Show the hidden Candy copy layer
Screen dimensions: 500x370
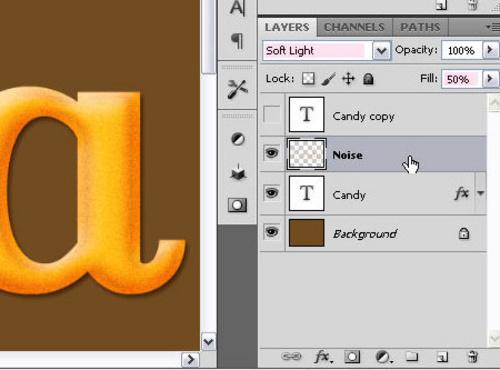272,114
